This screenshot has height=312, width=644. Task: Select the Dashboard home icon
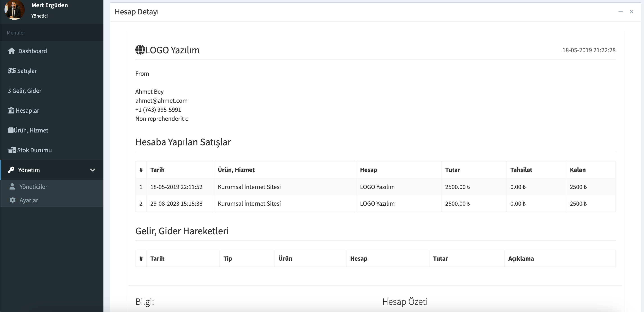click(x=11, y=51)
